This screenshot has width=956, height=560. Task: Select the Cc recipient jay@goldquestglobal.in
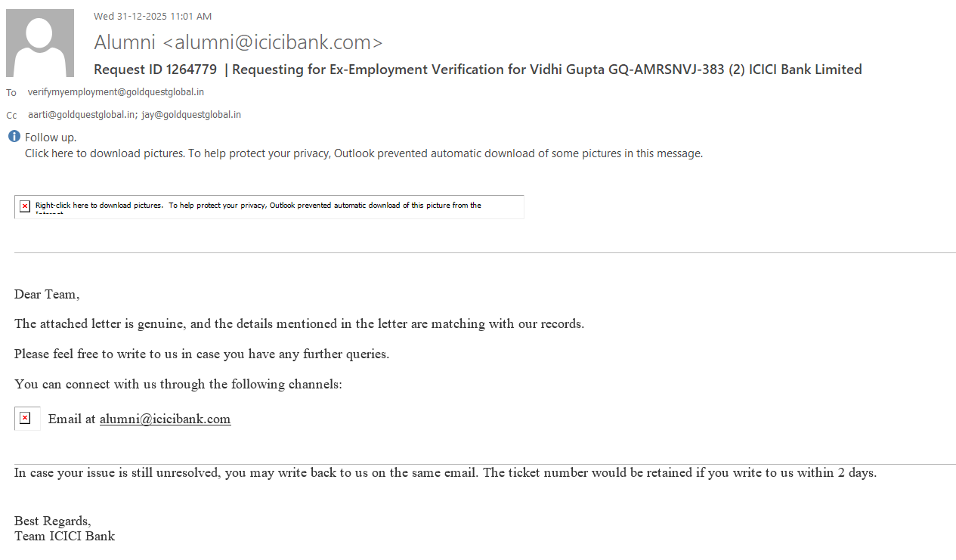(191, 115)
